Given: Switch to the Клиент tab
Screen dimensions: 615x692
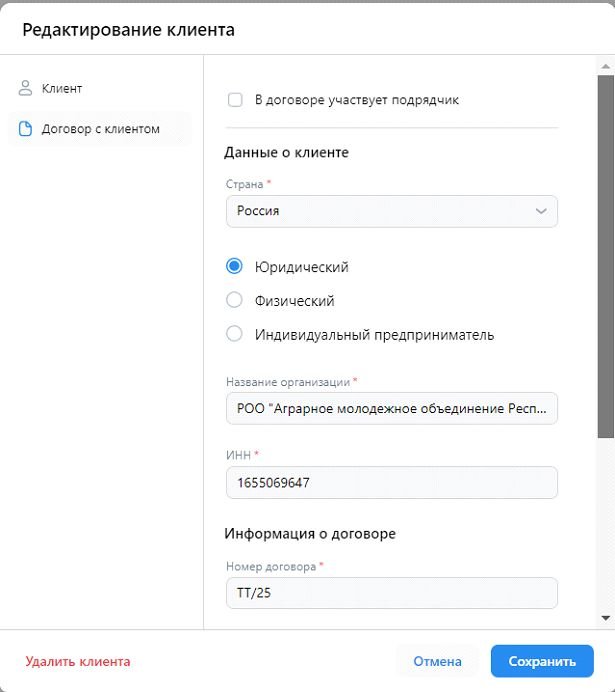Looking at the screenshot, I should [x=62, y=88].
